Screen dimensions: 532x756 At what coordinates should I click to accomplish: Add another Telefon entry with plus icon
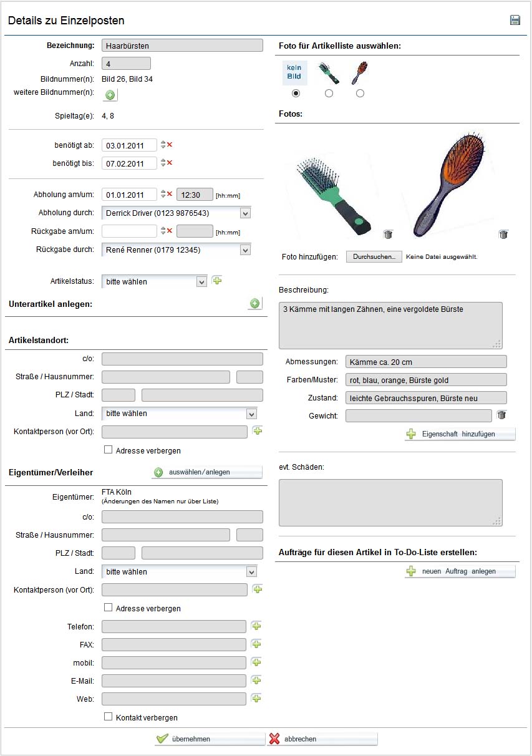click(256, 626)
